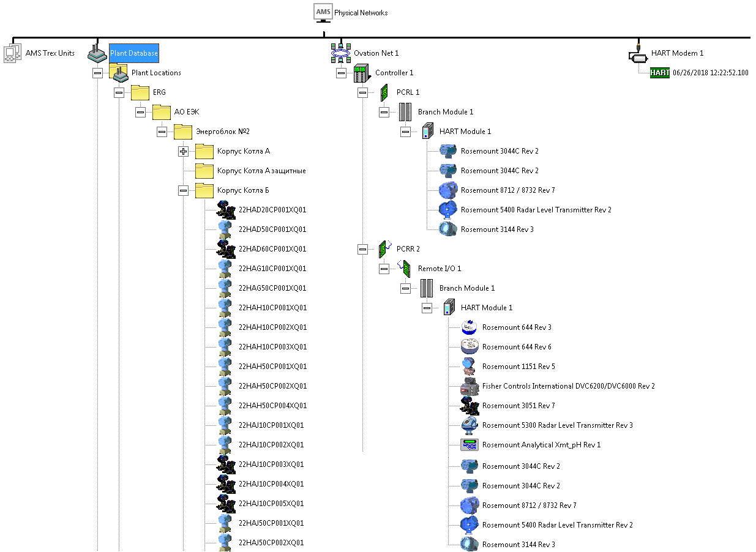Collapse the Plant Locations node
756x552 pixels.
[97, 73]
